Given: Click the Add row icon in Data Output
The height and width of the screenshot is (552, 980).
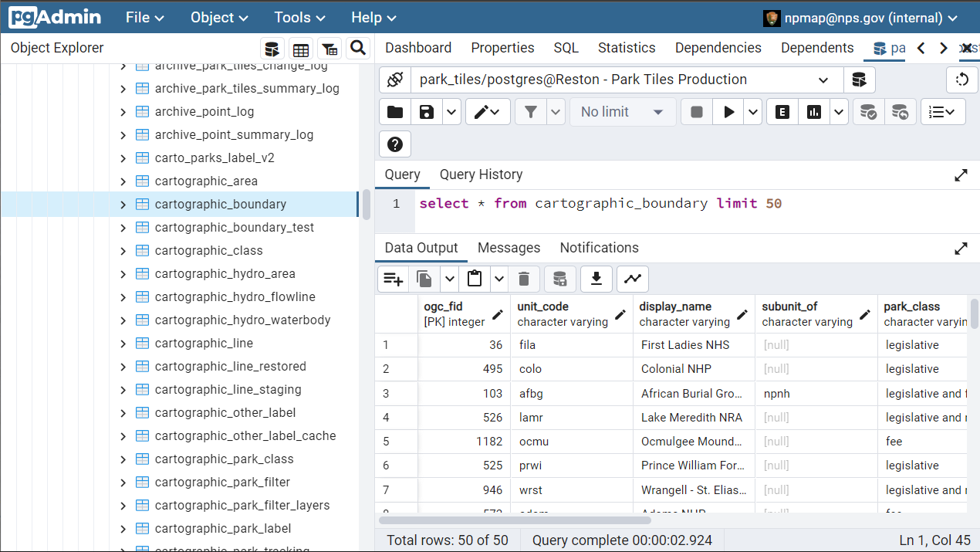Looking at the screenshot, I should [394, 279].
